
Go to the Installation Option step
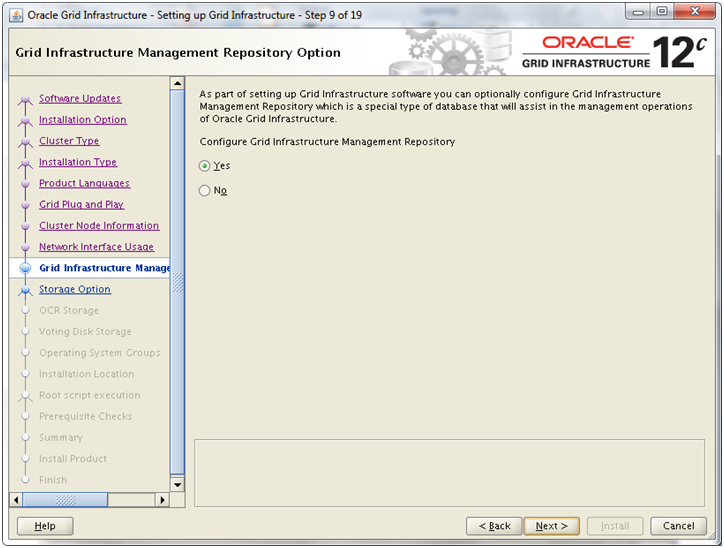83,120
